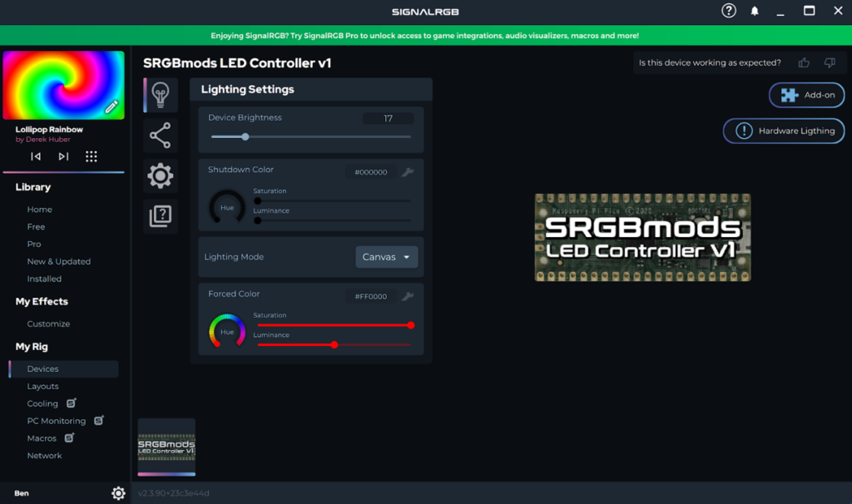Open the device settings gear panel

[160, 175]
